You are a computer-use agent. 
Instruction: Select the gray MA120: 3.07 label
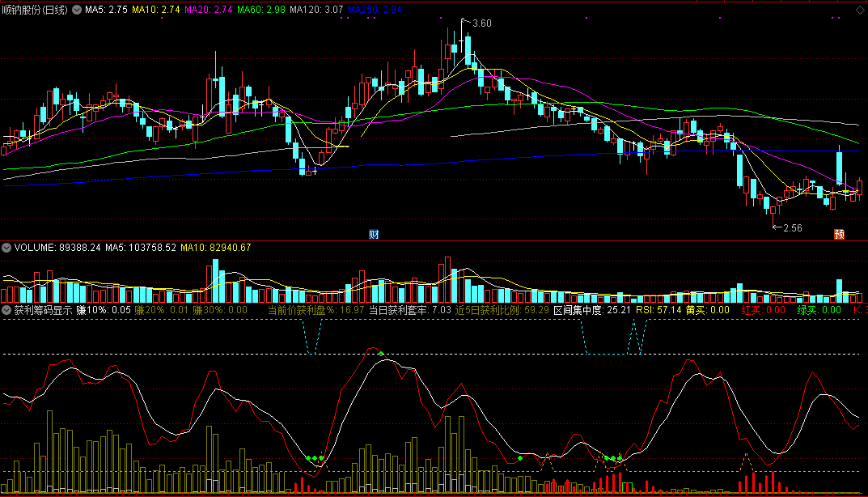[316, 10]
